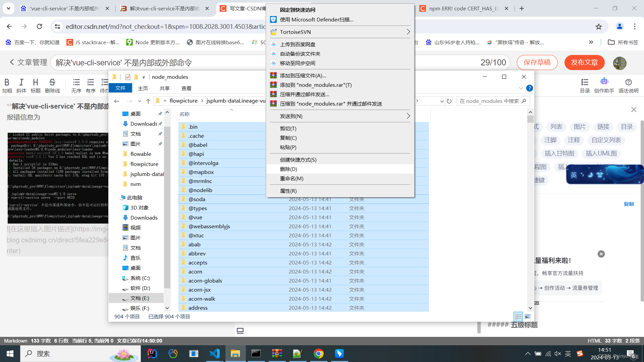This screenshot has height=362, width=644.
Task: Click the 发布文章 publish button
Action: [x=584, y=62]
